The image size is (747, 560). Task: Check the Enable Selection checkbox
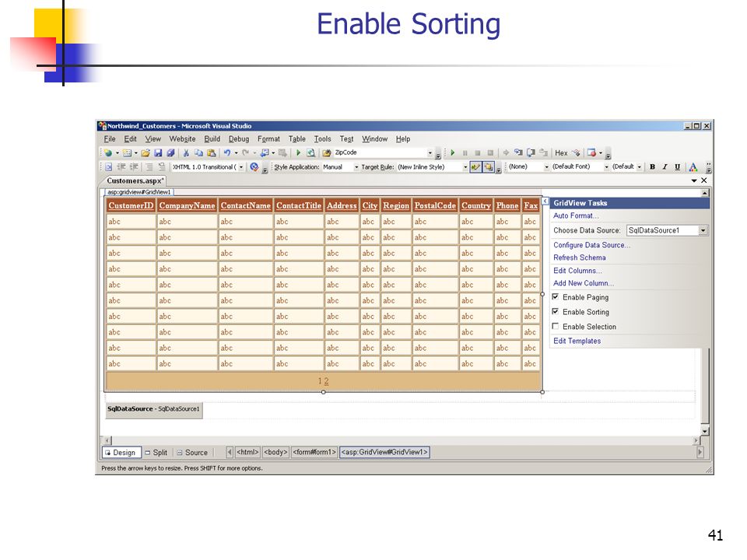click(x=556, y=326)
